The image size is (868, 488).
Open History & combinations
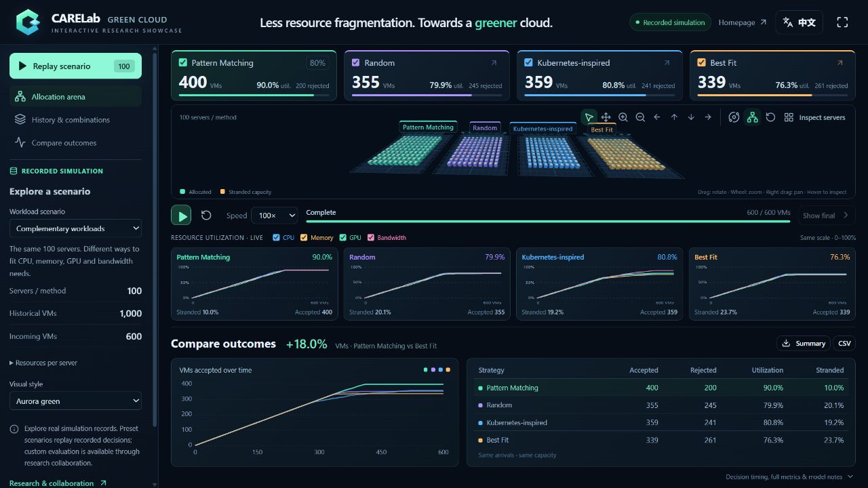pos(75,119)
